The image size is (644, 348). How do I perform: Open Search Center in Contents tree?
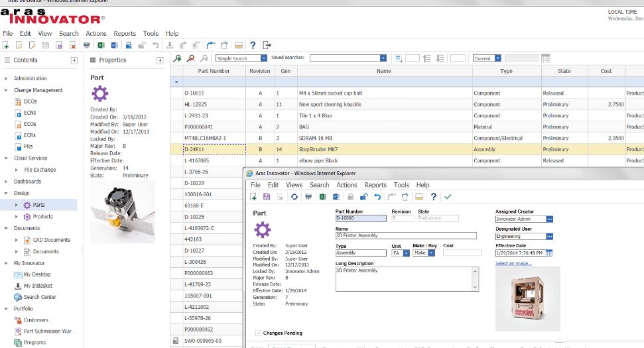click(40, 297)
